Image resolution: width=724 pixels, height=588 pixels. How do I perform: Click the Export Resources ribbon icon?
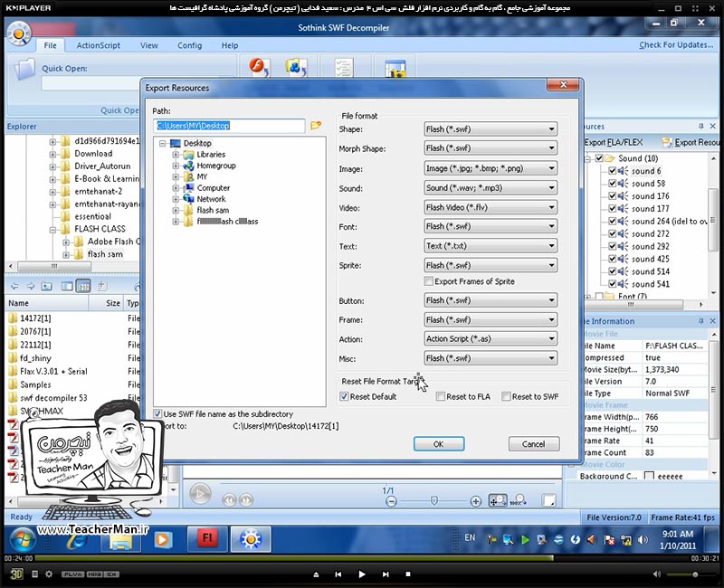(296, 67)
